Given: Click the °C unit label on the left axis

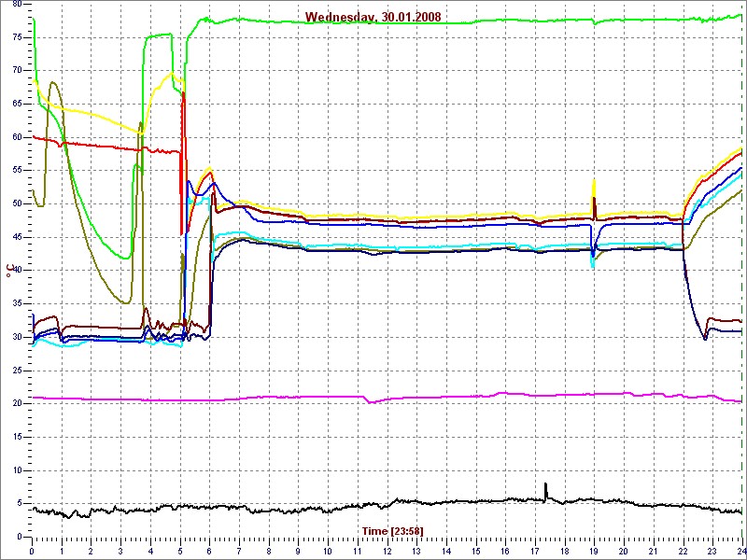Looking at the screenshot, I should [10, 271].
